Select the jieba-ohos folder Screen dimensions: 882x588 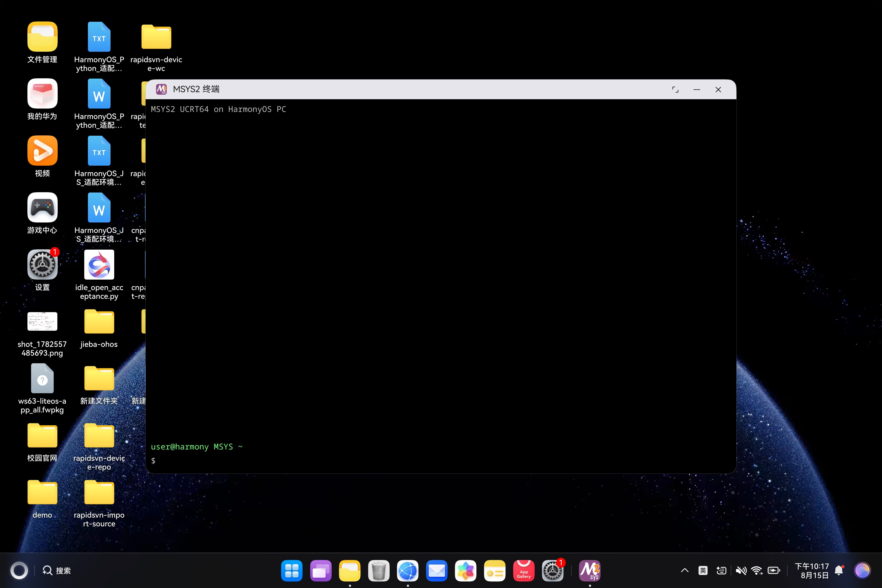click(x=99, y=321)
